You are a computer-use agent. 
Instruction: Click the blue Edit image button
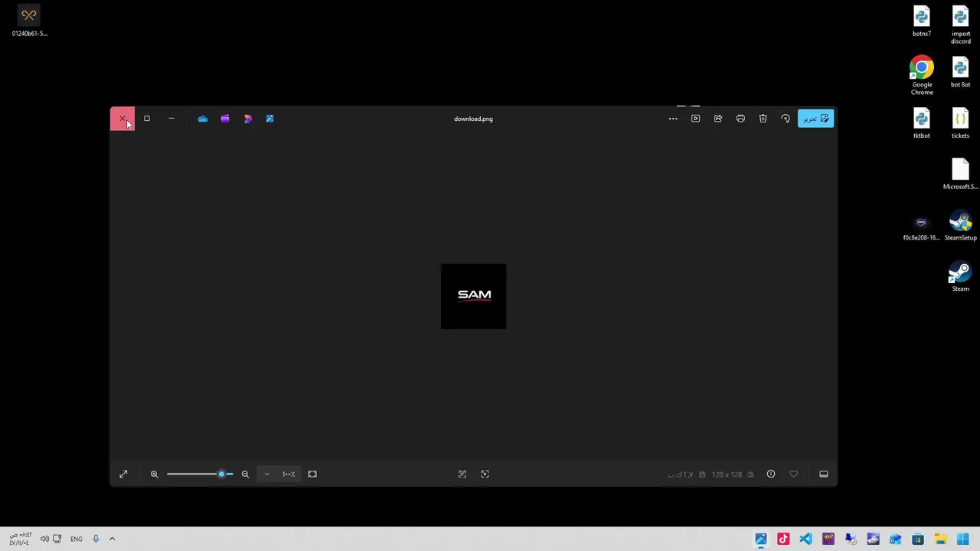(815, 119)
